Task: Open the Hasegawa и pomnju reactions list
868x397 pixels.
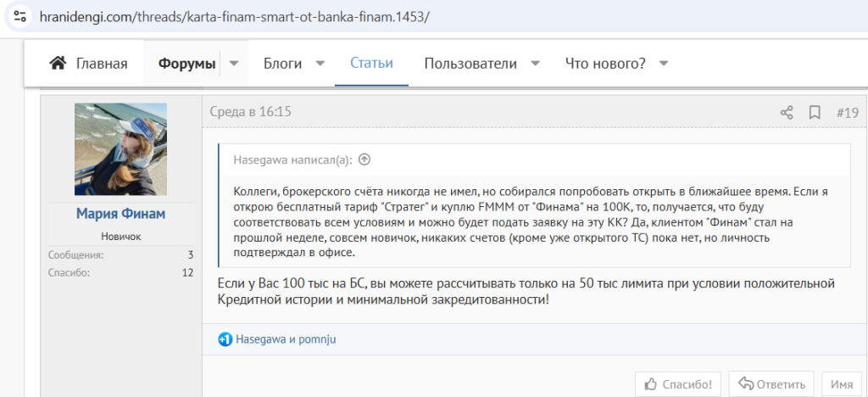Action: pos(286,339)
